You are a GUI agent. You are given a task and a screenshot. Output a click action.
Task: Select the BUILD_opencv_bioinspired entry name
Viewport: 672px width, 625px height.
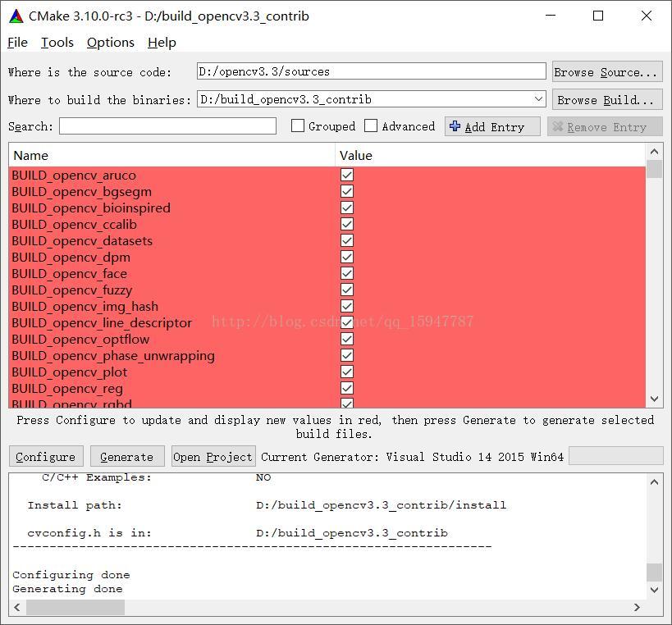tap(91, 208)
